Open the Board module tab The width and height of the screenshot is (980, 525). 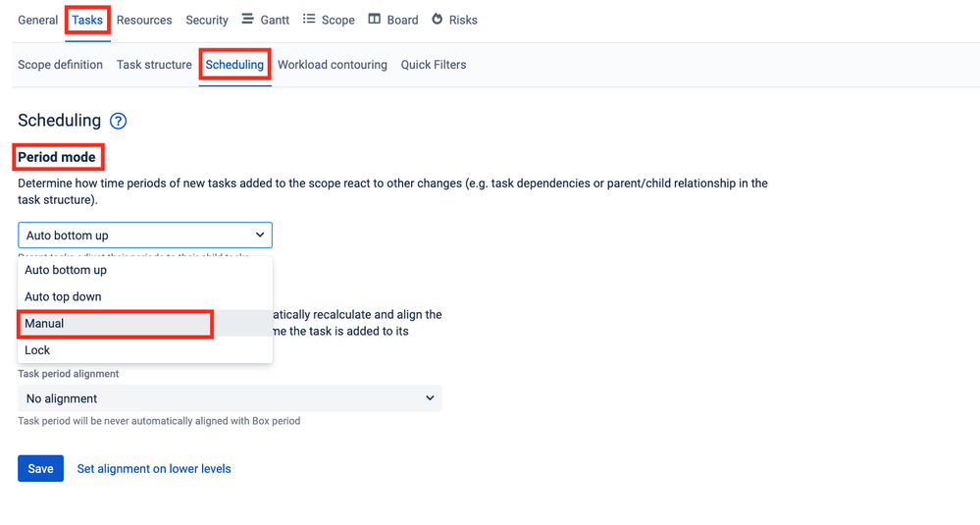pos(393,20)
